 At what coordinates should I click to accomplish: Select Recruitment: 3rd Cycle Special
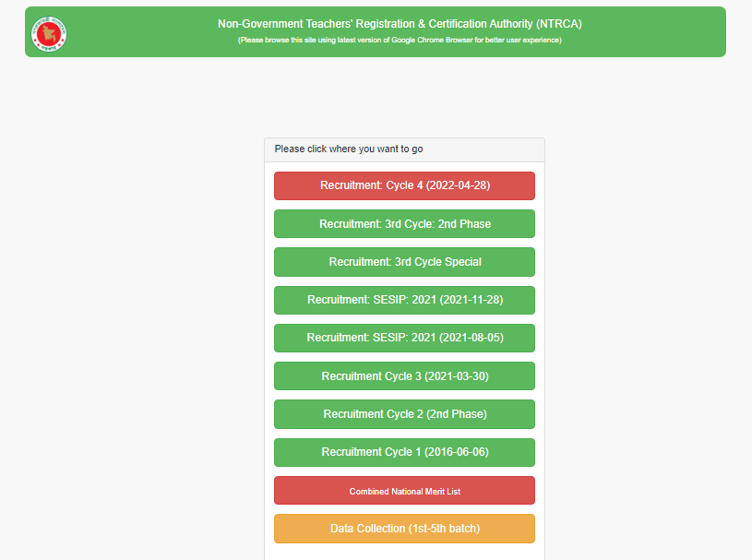pyautogui.click(x=404, y=262)
